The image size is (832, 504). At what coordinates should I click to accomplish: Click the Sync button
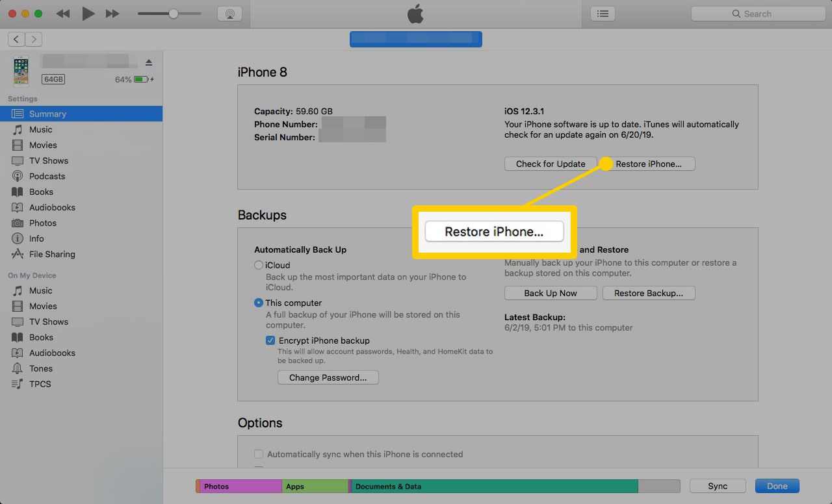point(718,486)
